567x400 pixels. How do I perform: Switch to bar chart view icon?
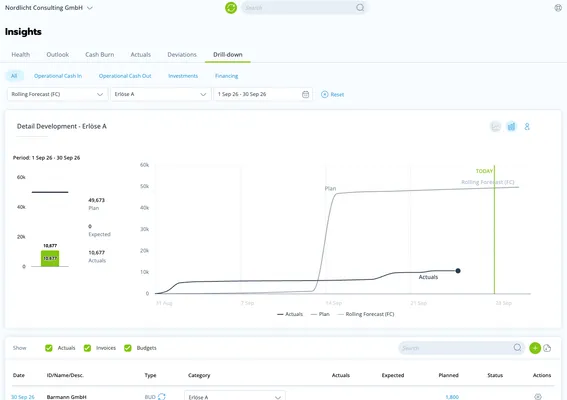511,127
